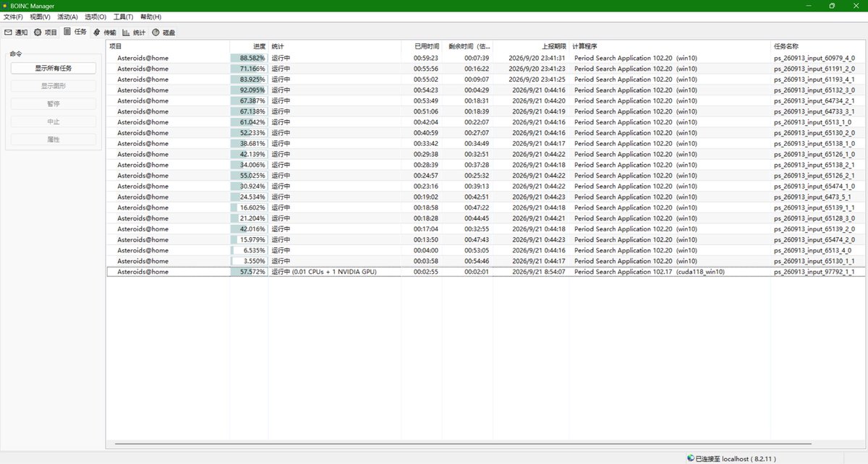
Task: Click Asteroids@home in the 6.535% progress row
Action: pos(143,250)
